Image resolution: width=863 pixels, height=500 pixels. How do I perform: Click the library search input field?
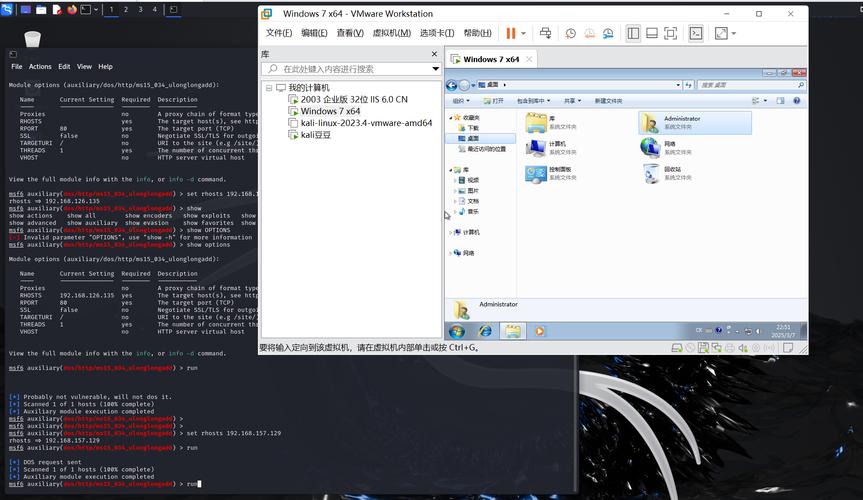(x=349, y=69)
